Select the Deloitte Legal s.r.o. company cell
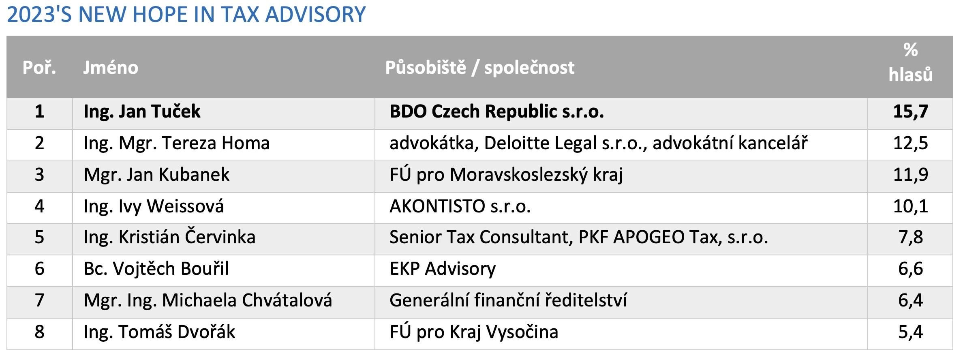 621,143
